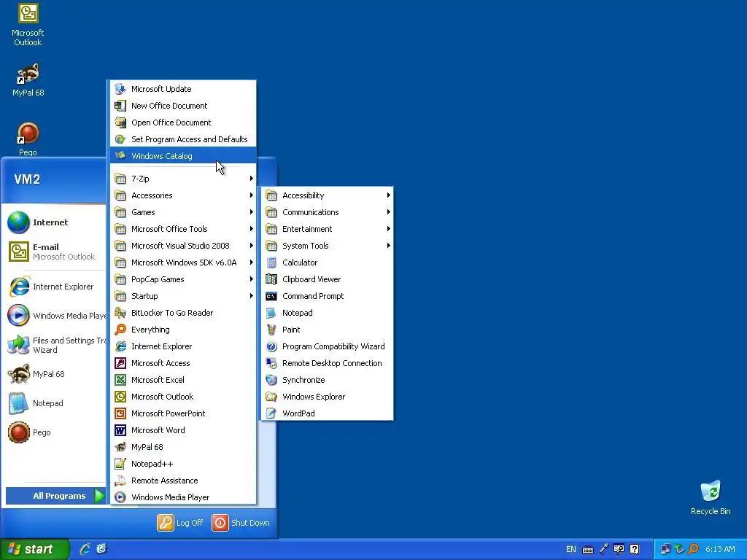Open E-mail Microsoft Outlook pinned item

click(55, 252)
